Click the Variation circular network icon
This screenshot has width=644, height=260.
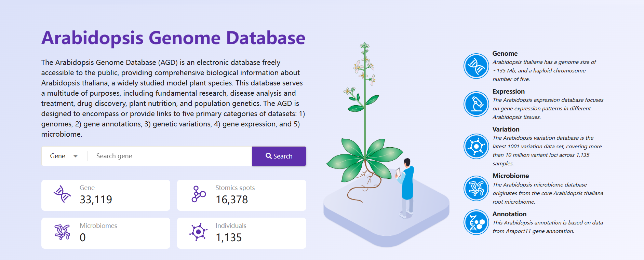pyautogui.click(x=476, y=147)
